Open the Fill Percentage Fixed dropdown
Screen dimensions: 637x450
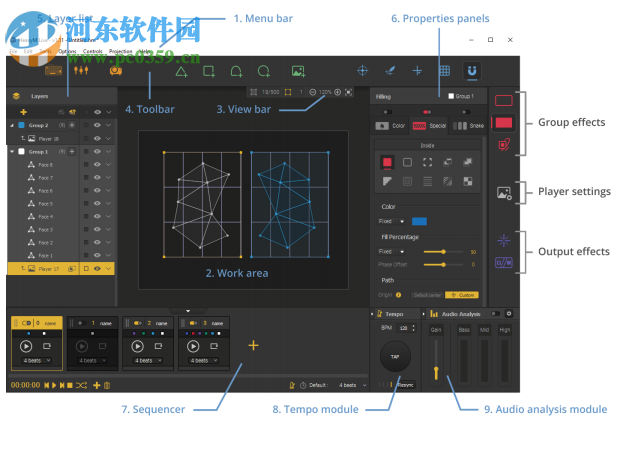click(x=391, y=251)
